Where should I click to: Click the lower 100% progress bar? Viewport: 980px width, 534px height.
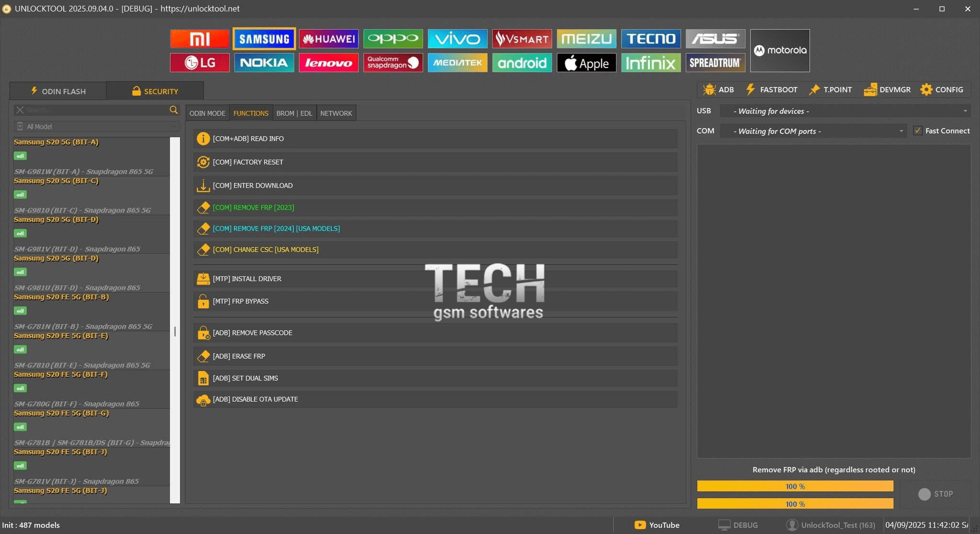point(795,504)
